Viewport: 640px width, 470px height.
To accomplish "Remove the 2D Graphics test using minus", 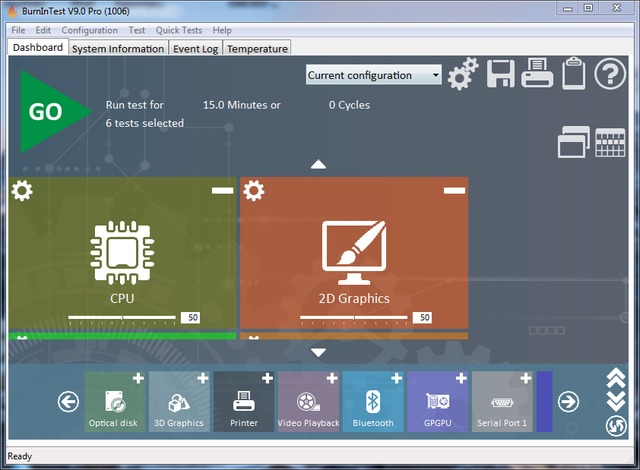I will (454, 190).
